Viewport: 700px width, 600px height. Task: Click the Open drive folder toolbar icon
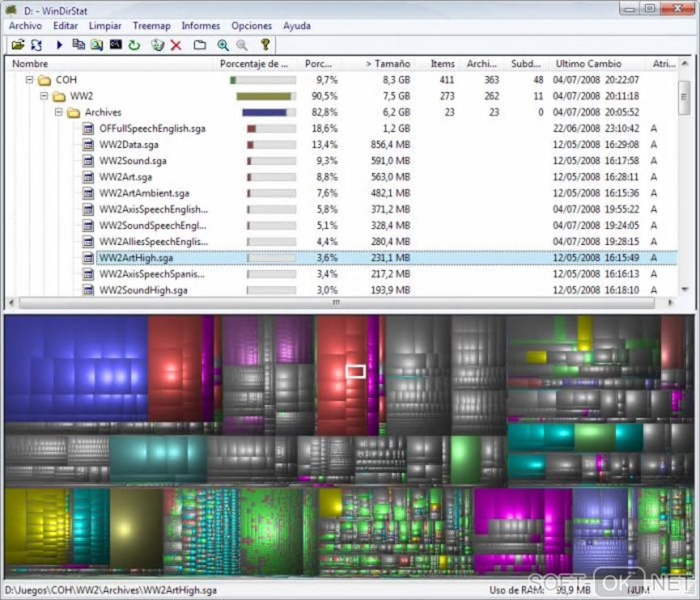[19, 45]
